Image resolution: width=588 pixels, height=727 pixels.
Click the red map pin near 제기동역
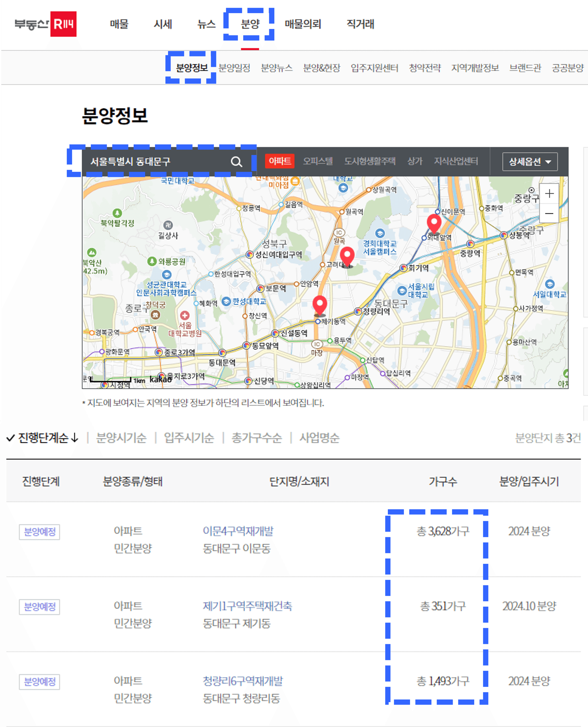pos(320,305)
